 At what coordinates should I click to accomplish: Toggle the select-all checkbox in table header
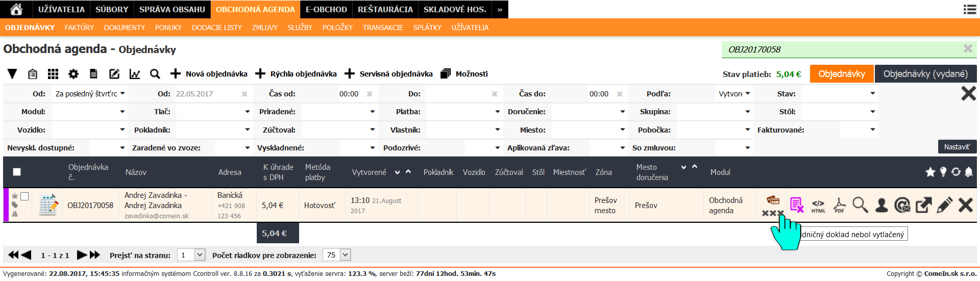tap(17, 172)
